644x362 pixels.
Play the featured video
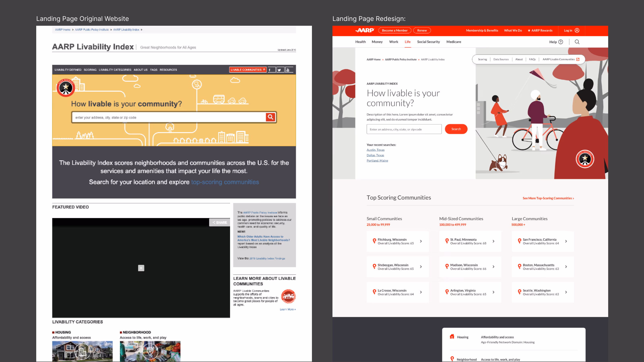(141, 268)
